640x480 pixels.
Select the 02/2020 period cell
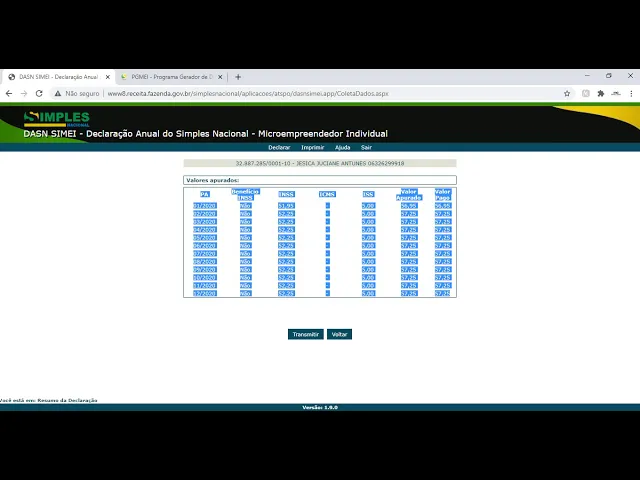pos(204,214)
